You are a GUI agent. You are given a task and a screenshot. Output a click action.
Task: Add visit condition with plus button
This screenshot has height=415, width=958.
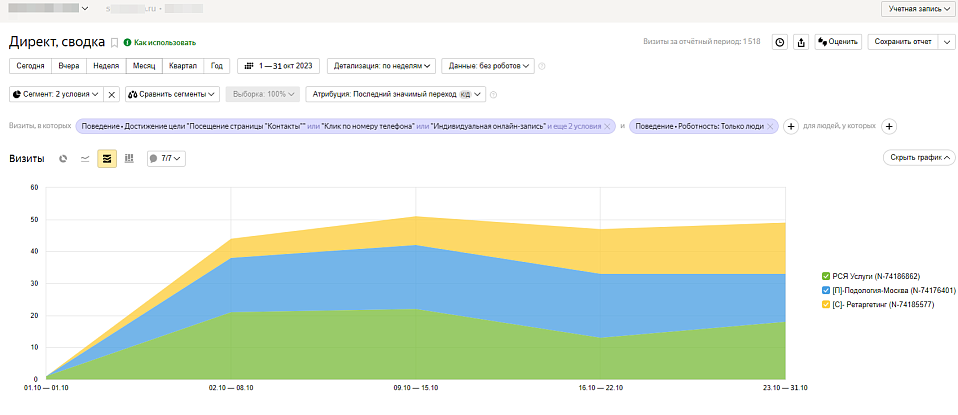791,127
